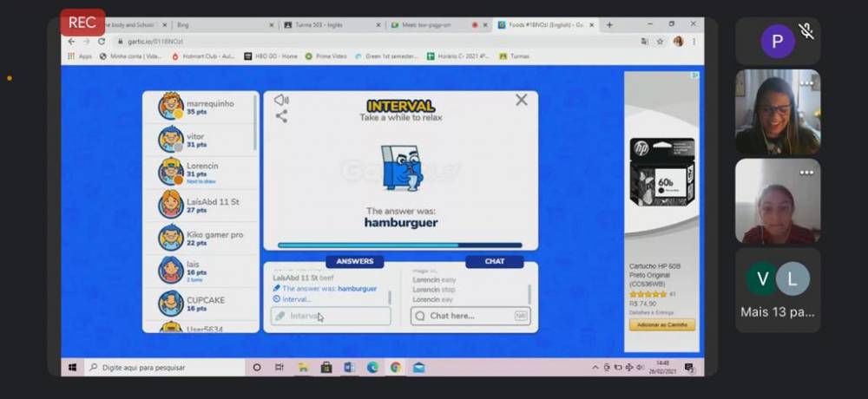Viewport: 868px width, 399px height.
Task: Click the share icon in game panel
Action: click(281, 116)
